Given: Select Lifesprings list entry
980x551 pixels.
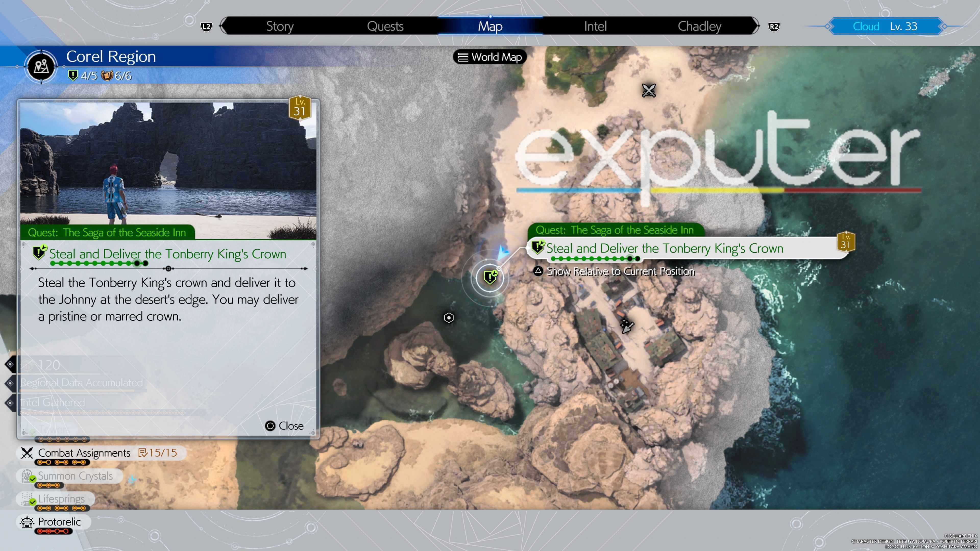Looking at the screenshot, I should 56,498.
